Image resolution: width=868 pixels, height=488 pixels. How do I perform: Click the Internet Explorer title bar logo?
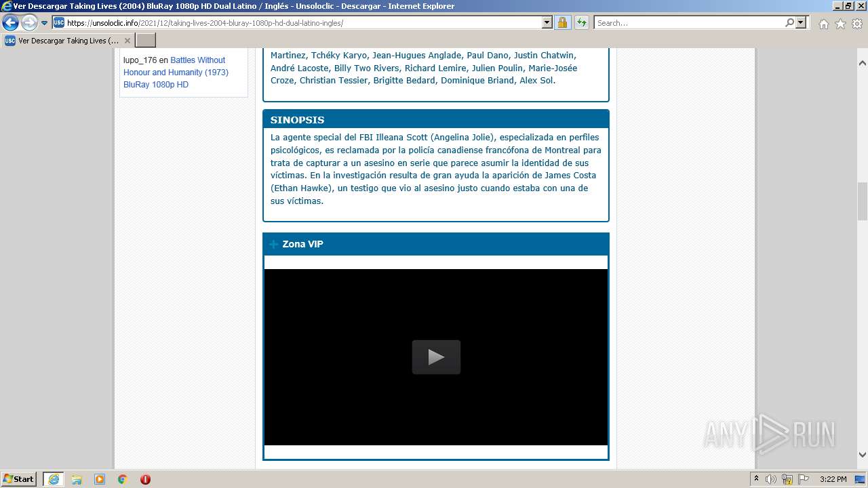(7, 6)
